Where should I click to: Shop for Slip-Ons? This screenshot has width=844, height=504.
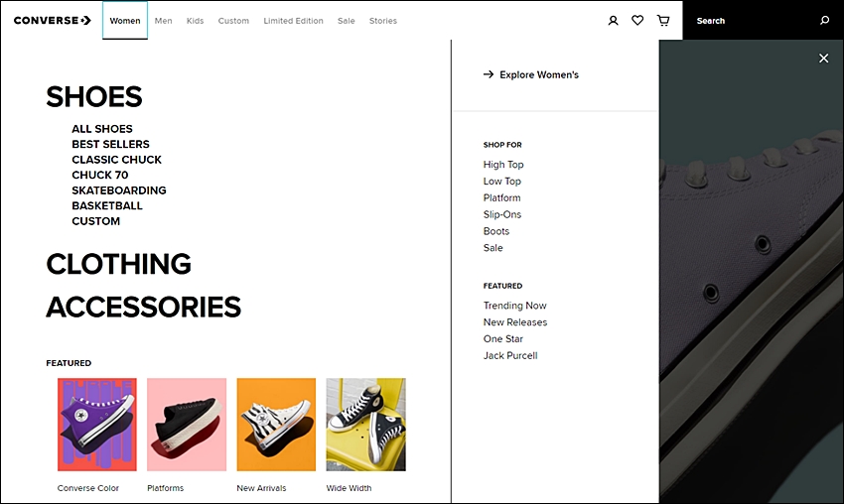tap(502, 214)
